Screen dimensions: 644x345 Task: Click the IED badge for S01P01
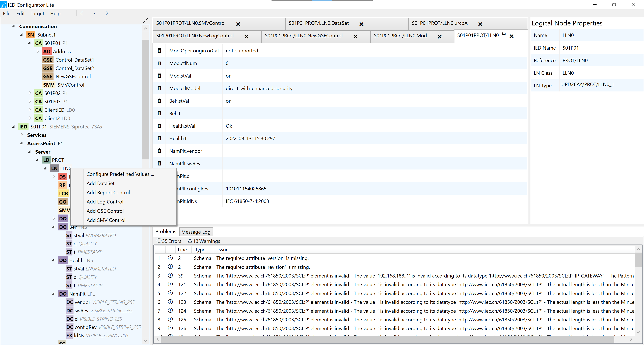click(x=23, y=127)
